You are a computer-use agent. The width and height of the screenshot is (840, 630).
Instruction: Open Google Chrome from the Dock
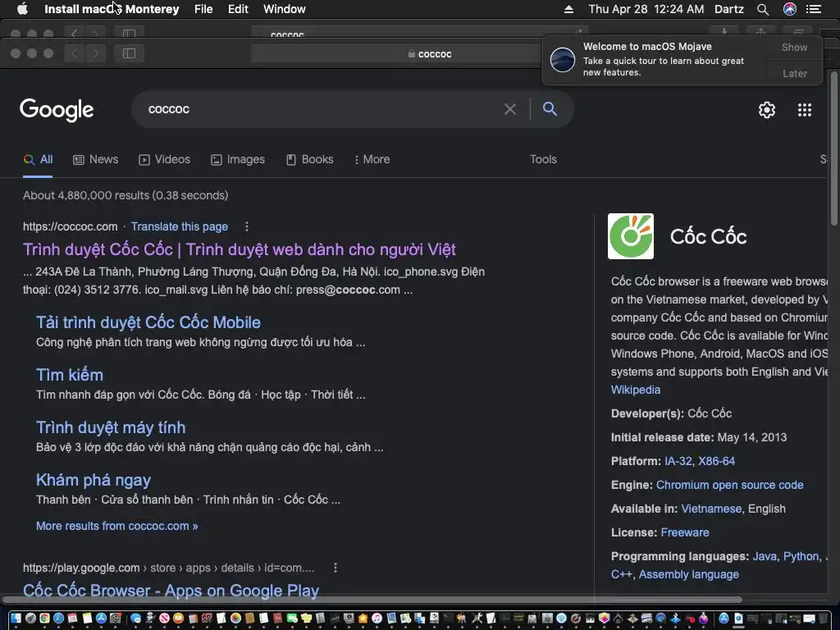pyautogui.click(x=44, y=619)
